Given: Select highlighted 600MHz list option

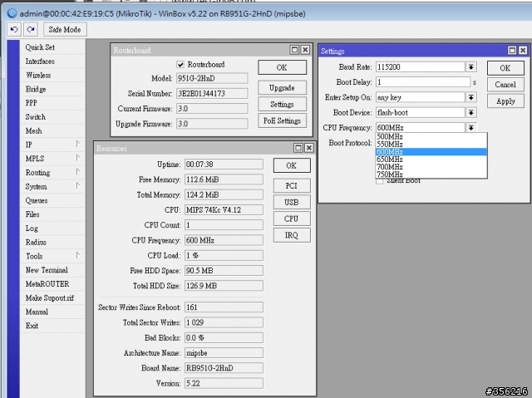Looking at the screenshot, I should coord(431,151).
